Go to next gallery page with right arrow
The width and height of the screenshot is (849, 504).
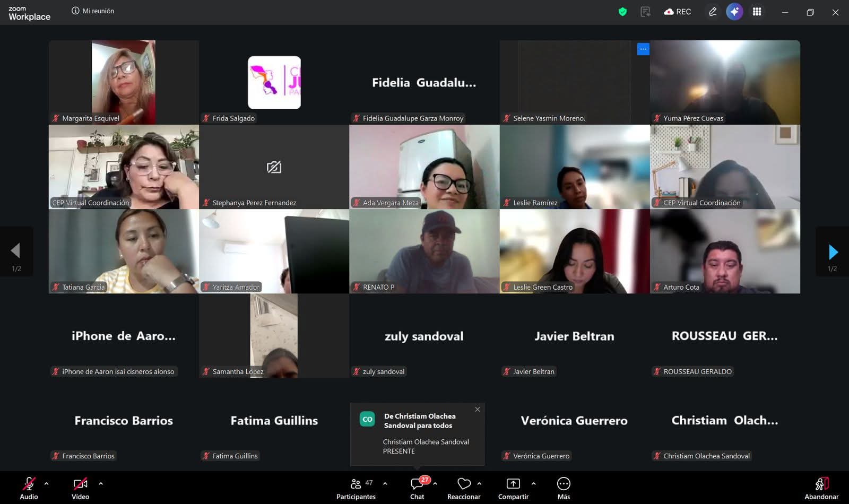pos(833,251)
